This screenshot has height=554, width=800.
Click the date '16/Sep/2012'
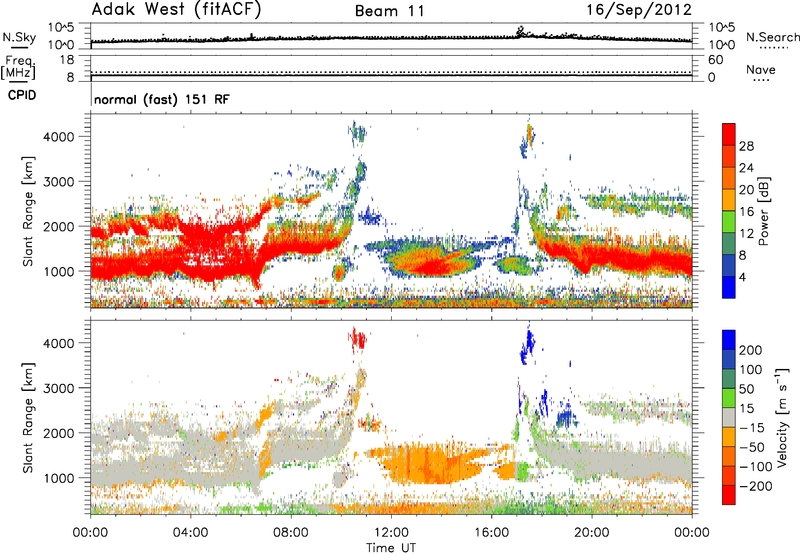point(639,10)
